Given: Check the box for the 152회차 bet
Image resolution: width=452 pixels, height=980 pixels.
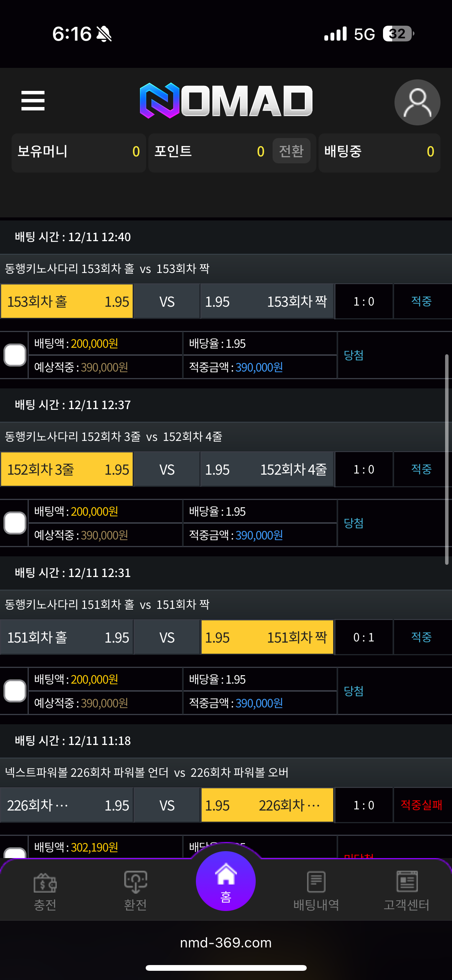Looking at the screenshot, I should (x=15, y=523).
